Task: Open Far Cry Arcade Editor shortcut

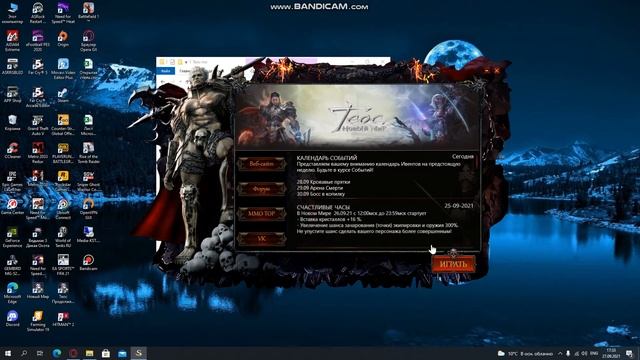Action: (38, 97)
